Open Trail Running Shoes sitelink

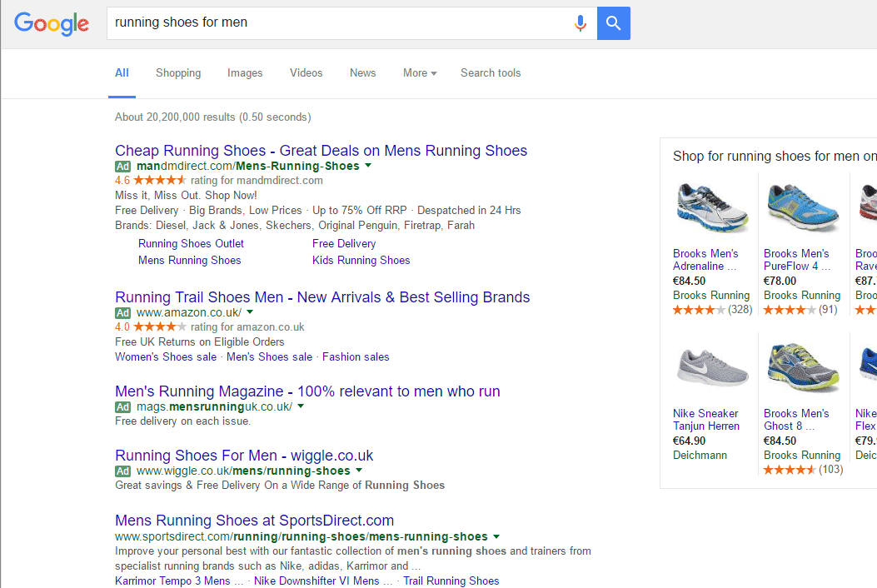click(451, 581)
